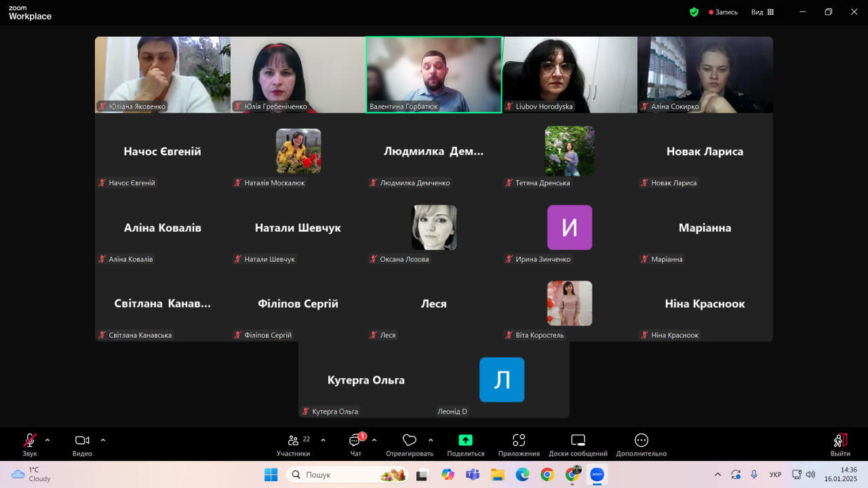
Task: Open Chrome with profile picture on the taskbar
Action: click(x=572, y=474)
